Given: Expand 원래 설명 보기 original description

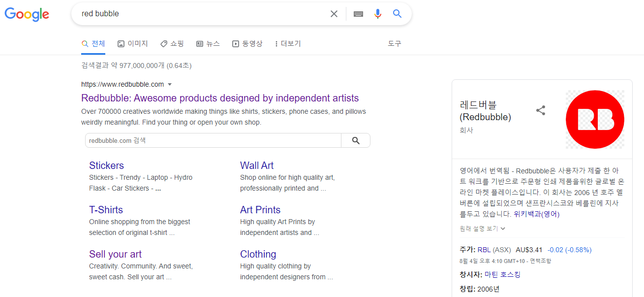Looking at the screenshot, I should pyautogui.click(x=483, y=229).
